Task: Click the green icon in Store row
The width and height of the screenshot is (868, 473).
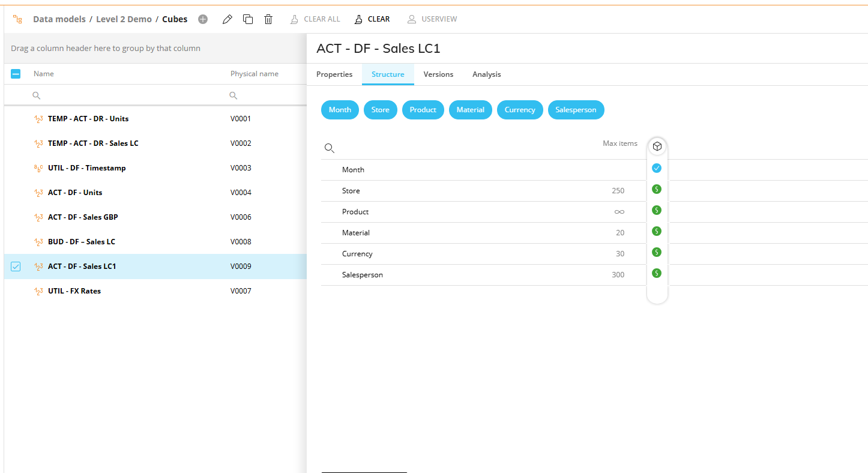Action: [x=657, y=189]
